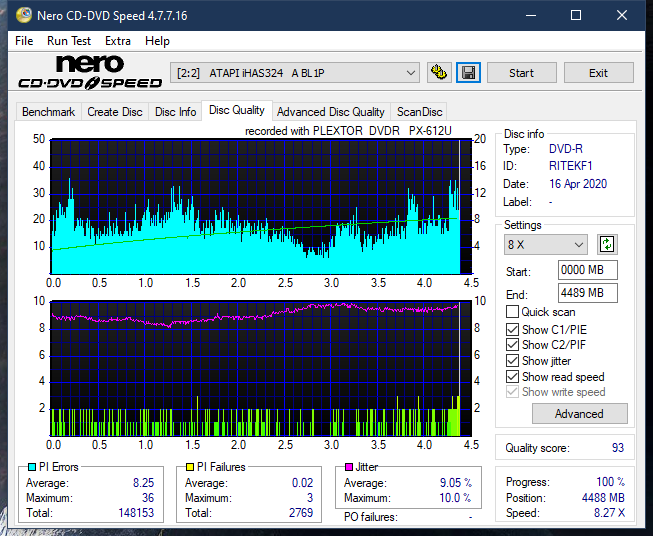Image resolution: width=653 pixels, height=536 pixels.
Task: Select the Disc Quality tab
Action: (x=237, y=110)
